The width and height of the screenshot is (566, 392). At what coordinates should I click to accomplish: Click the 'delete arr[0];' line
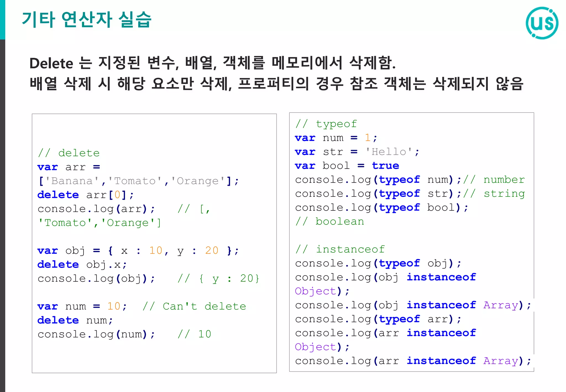[x=86, y=195]
